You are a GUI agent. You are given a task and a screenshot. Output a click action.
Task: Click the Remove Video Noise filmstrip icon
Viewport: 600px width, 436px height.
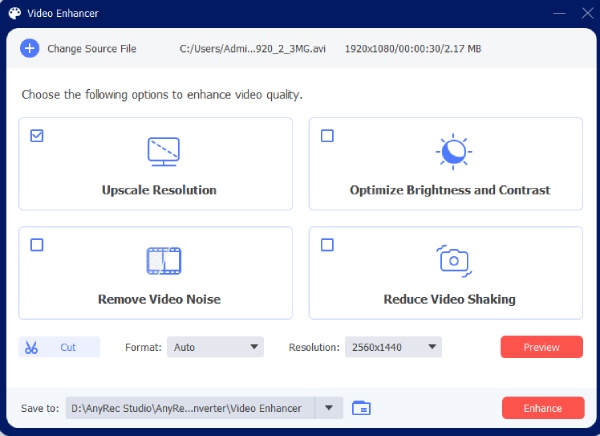click(164, 261)
